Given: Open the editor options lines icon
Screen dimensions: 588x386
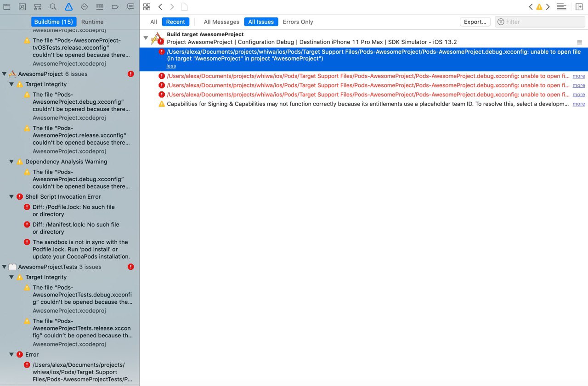Looking at the screenshot, I should pos(561,7).
